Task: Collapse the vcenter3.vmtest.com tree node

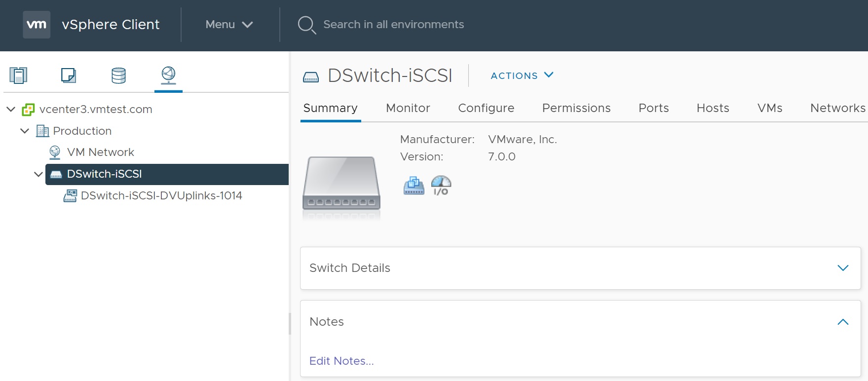Action: [11, 109]
